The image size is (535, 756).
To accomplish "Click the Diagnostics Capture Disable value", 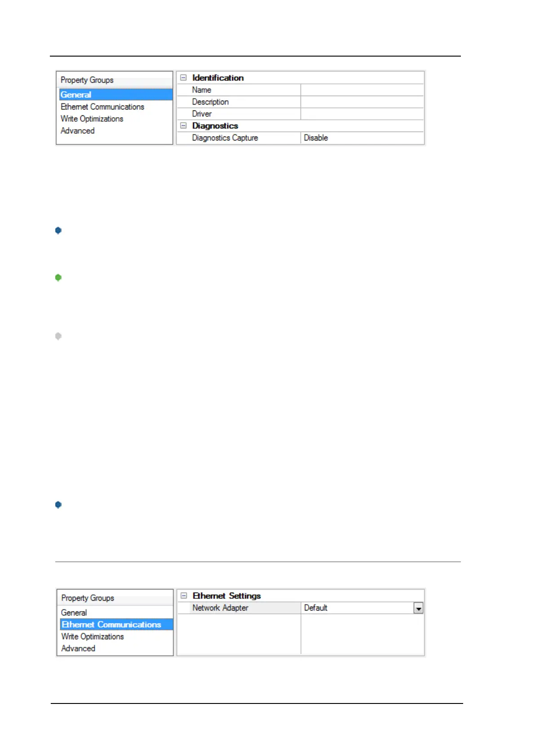I will coord(362,138).
